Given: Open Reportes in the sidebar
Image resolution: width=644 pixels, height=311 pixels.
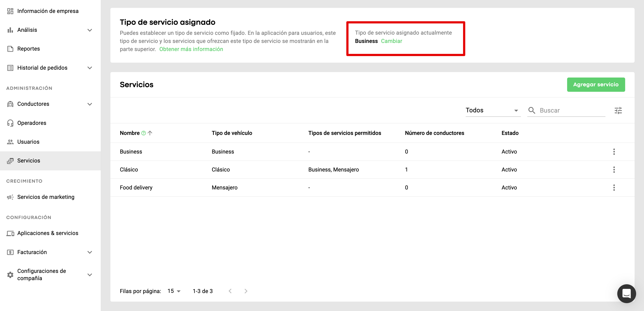Looking at the screenshot, I should tap(28, 49).
